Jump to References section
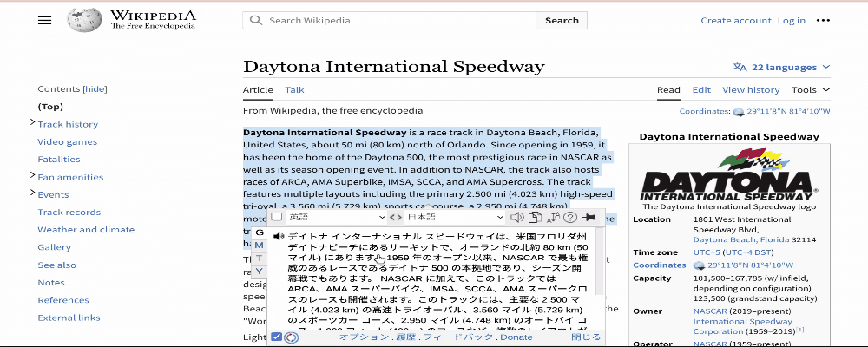Image resolution: width=868 pixels, height=347 pixels. [x=63, y=300]
